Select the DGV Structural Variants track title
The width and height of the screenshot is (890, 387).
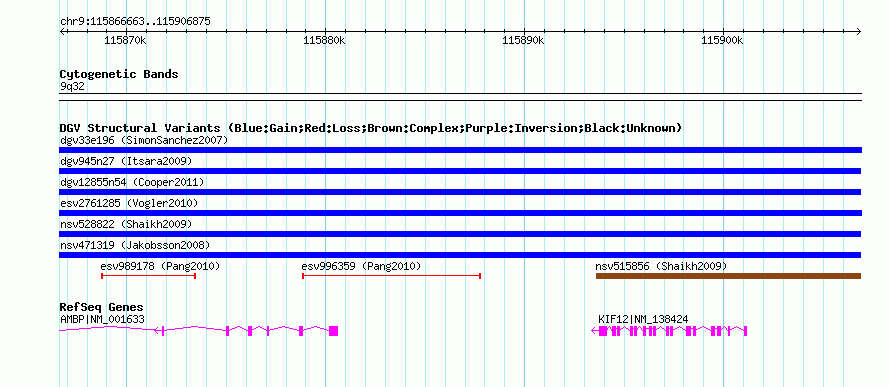(x=371, y=128)
